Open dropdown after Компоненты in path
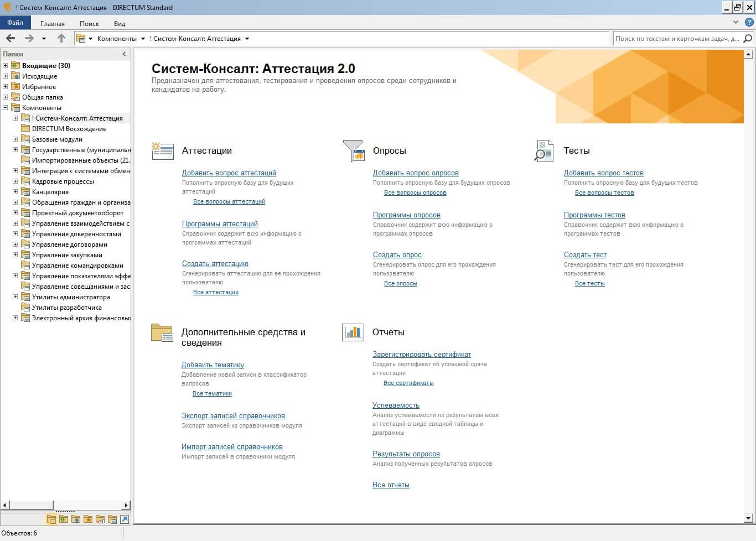Viewport: 756px width, 541px height. click(143, 39)
